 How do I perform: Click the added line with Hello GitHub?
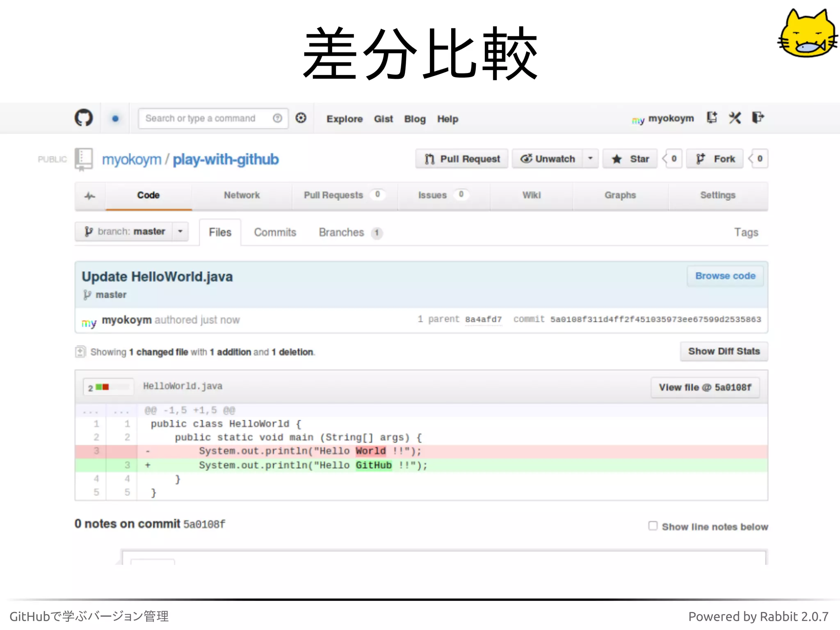tap(421, 465)
